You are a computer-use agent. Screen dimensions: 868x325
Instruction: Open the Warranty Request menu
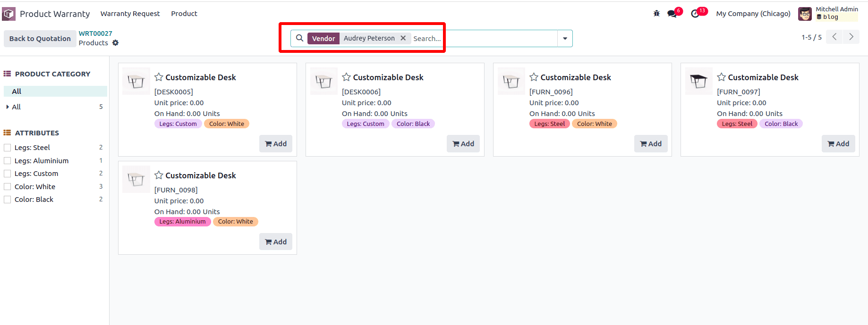tap(130, 14)
